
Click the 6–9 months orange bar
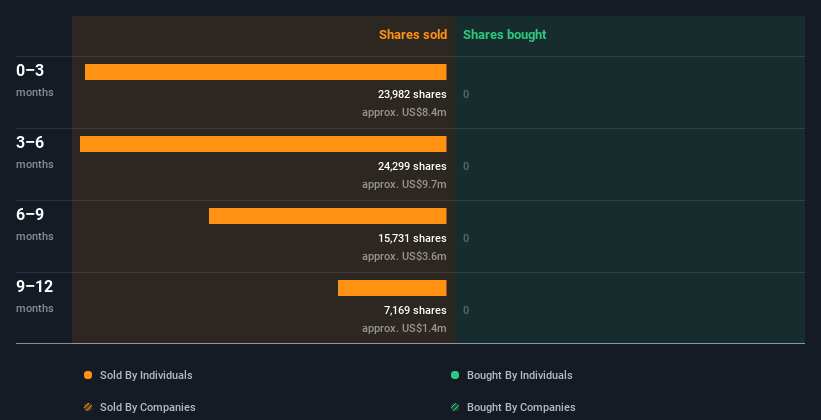coord(328,216)
